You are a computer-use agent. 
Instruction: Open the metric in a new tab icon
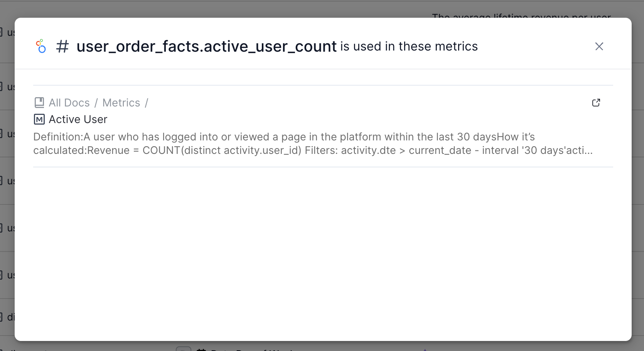(x=596, y=103)
